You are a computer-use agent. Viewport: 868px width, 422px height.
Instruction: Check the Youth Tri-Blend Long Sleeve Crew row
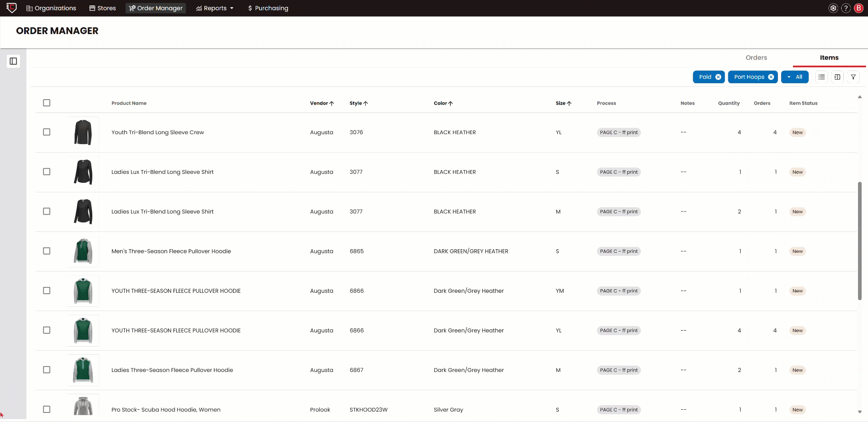pos(46,132)
